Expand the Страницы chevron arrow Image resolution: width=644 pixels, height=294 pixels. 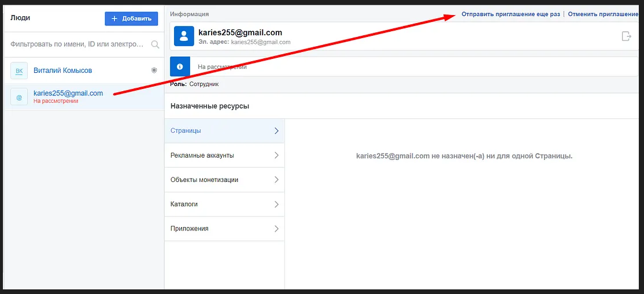pyautogui.click(x=276, y=131)
